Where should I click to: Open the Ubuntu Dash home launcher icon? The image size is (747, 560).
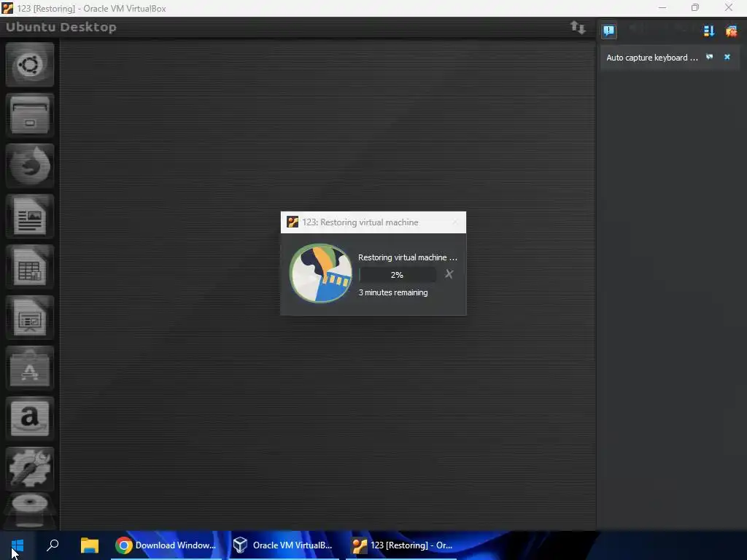click(x=29, y=64)
